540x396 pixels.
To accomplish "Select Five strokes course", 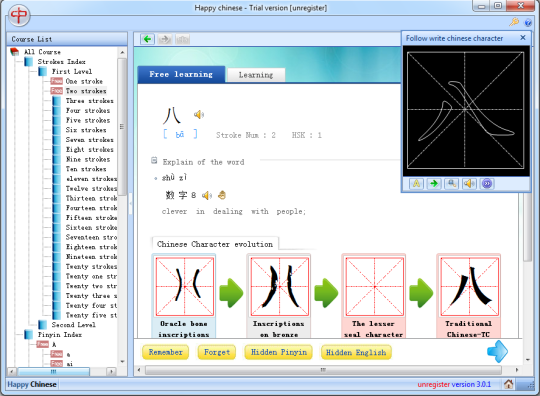I will pyautogui.click(x=88, y=120).
